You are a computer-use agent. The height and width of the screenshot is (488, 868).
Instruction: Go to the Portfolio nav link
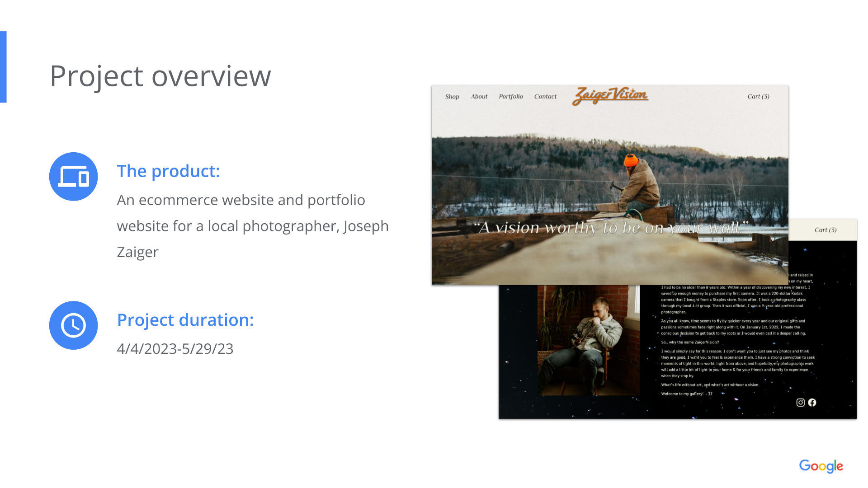[511, 97]
